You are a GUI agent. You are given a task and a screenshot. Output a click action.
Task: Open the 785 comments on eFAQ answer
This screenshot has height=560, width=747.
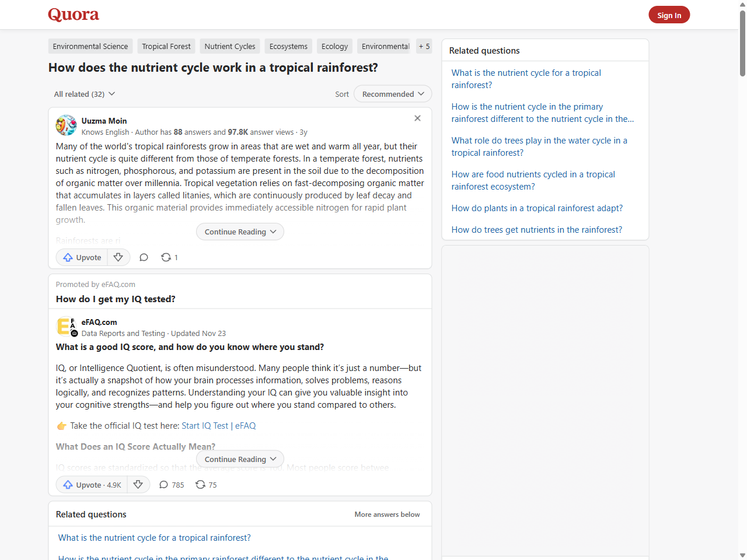[x=172, y=485]
